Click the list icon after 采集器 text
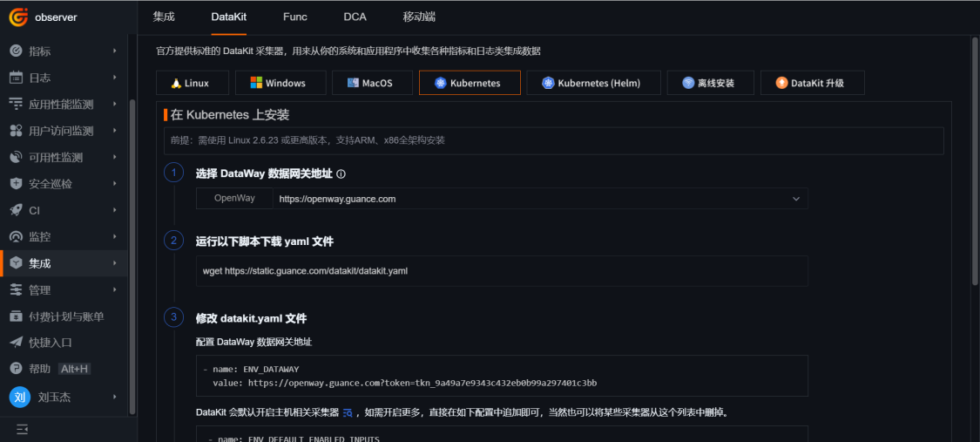This screenshot has height=442, width=980. click(x=348, y=412)
